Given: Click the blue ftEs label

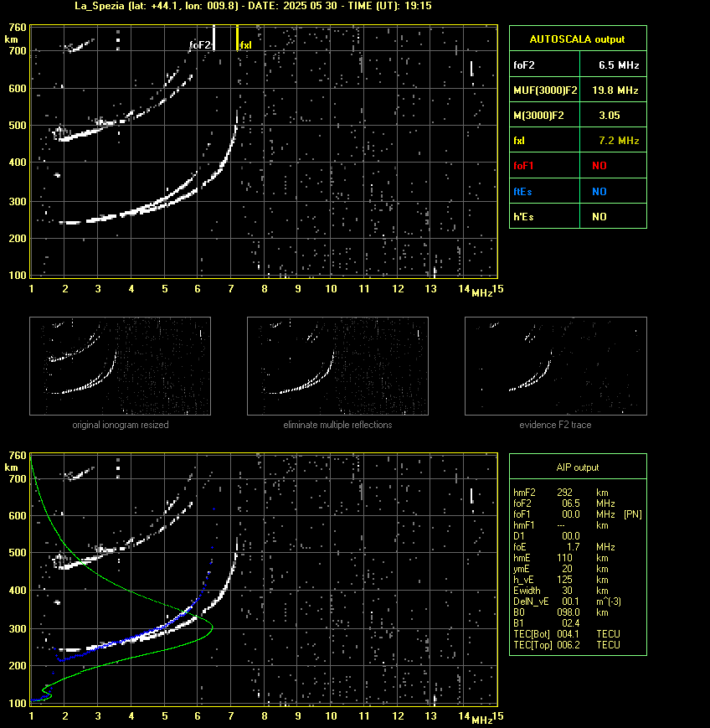Looking at the screenshot, I should point(522,192).
